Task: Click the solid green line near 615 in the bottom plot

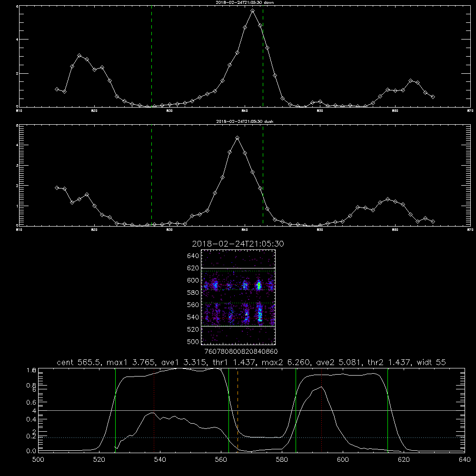Action: pos(387,410)
